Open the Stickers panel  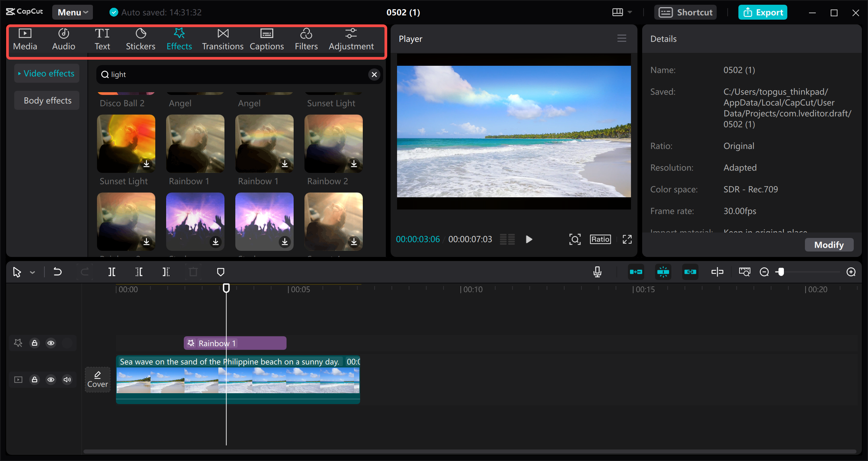click(140, 38)
